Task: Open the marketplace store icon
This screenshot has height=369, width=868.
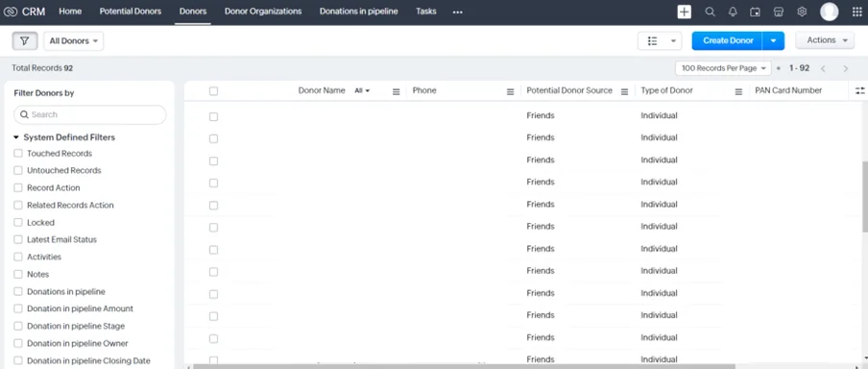Action: [x=779, y=12]
